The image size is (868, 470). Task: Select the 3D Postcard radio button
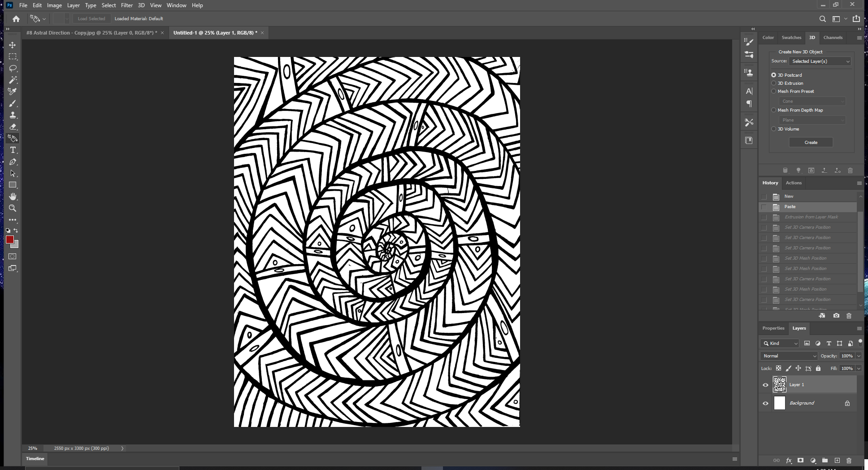[773, 75]
